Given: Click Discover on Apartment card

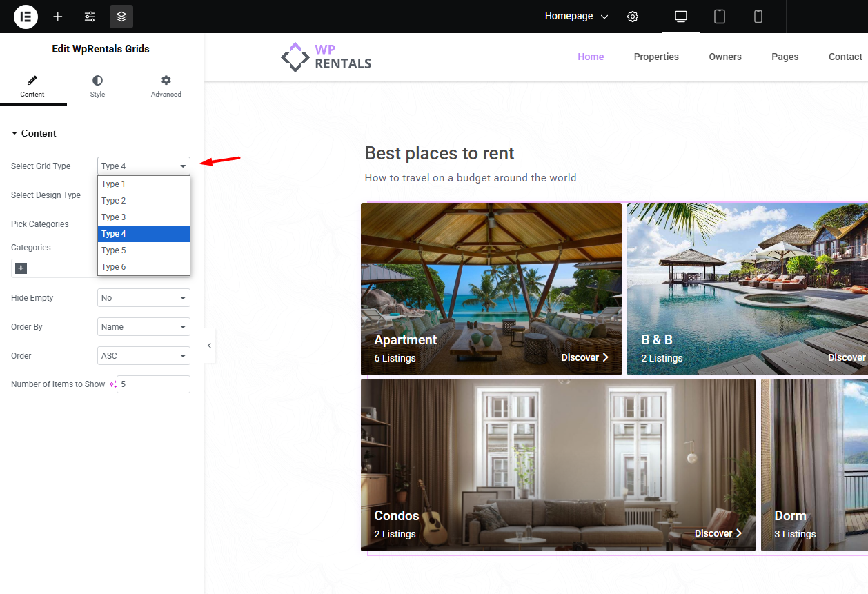Looking at the screenshot, I should [x=584, y=357].
